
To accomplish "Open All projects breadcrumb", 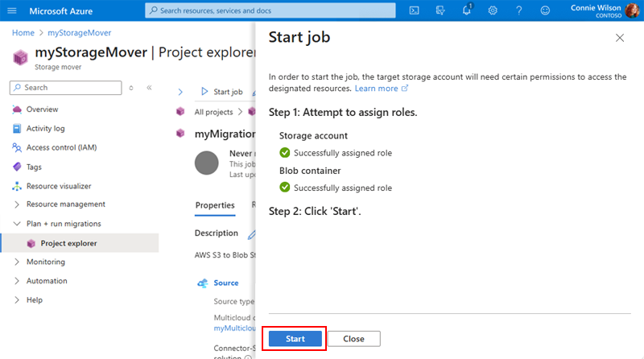I will coord(213,112).
